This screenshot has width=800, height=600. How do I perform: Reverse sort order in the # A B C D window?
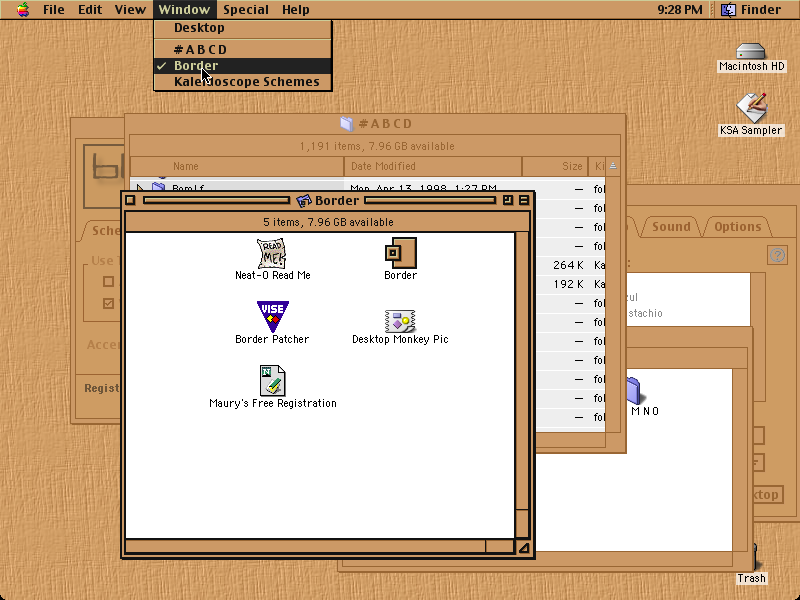coord(613,166)
